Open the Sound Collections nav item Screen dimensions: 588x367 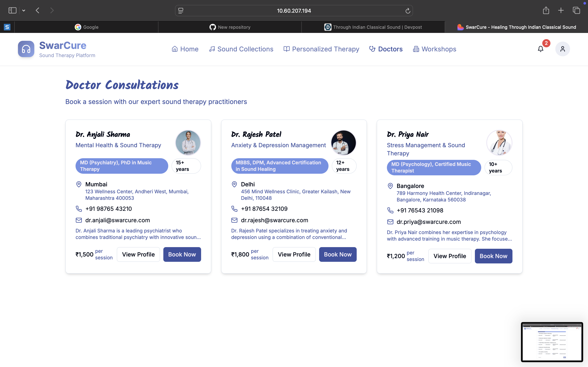click(x=241, y=49)
